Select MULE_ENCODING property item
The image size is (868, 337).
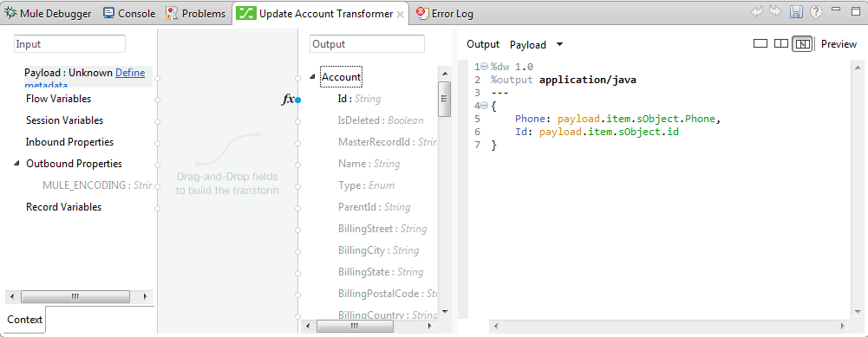[x=97, y=185]
